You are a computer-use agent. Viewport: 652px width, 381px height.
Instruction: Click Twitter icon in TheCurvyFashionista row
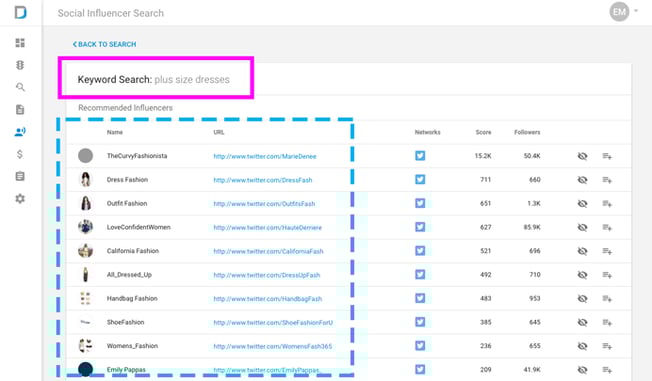tap(420, 156)
